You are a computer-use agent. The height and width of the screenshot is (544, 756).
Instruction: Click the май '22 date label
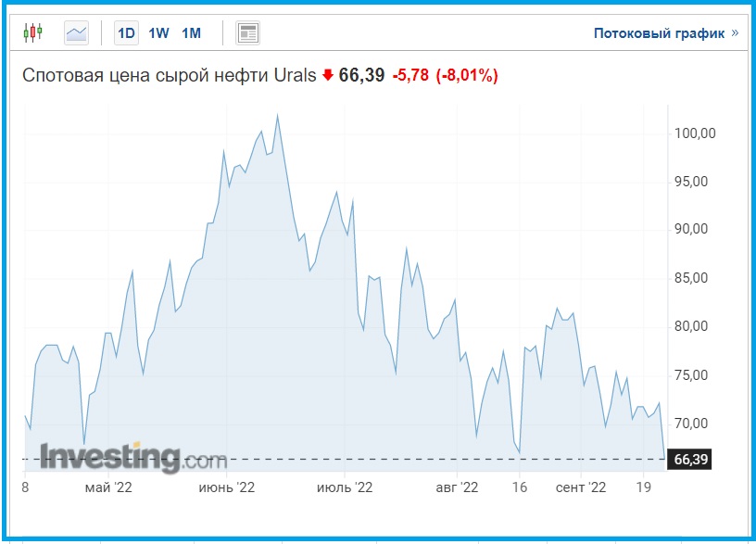click(108, 487)
